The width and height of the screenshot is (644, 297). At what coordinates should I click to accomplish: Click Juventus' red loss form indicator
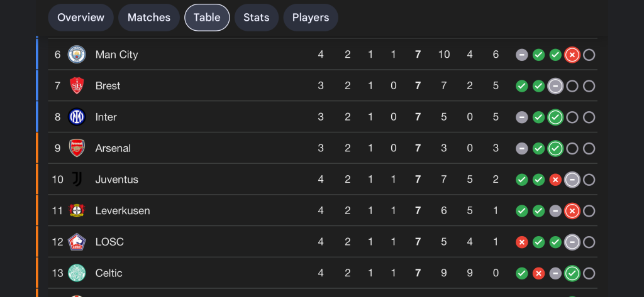pos(555,180)
